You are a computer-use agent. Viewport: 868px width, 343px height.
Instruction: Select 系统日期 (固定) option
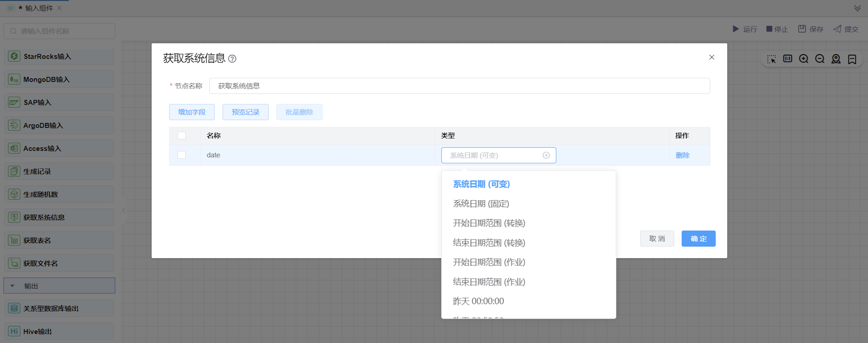(481, 204)
